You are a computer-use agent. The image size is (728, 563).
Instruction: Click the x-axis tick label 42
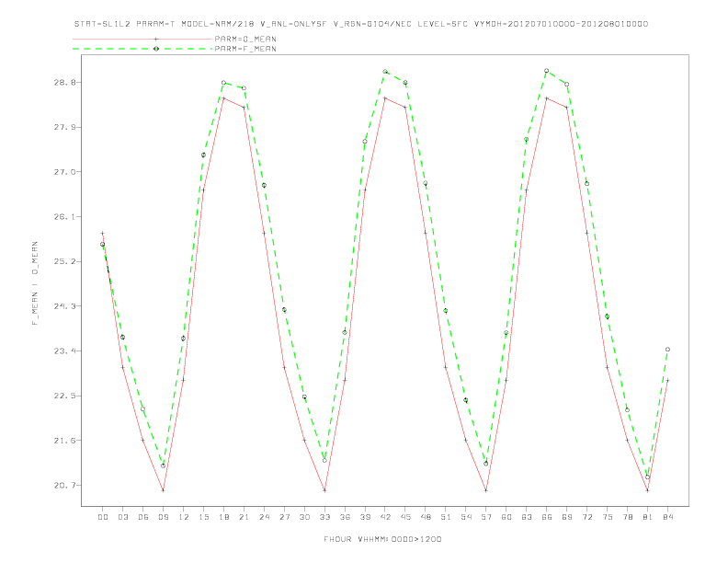385,517
